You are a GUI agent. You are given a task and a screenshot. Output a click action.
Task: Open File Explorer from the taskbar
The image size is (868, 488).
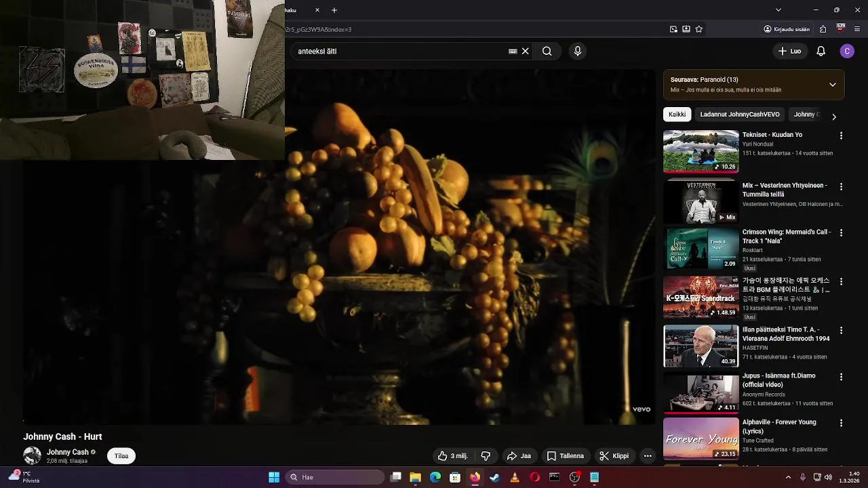415,477
